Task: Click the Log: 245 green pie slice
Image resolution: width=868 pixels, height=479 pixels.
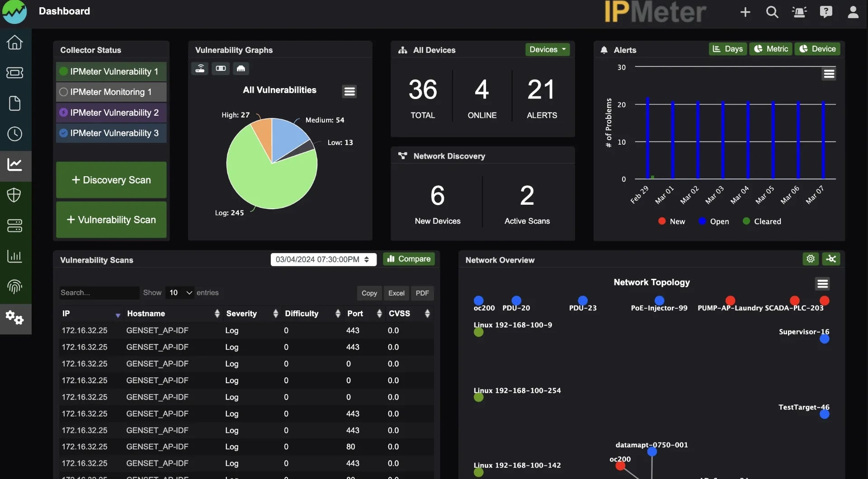Action: 267,181
